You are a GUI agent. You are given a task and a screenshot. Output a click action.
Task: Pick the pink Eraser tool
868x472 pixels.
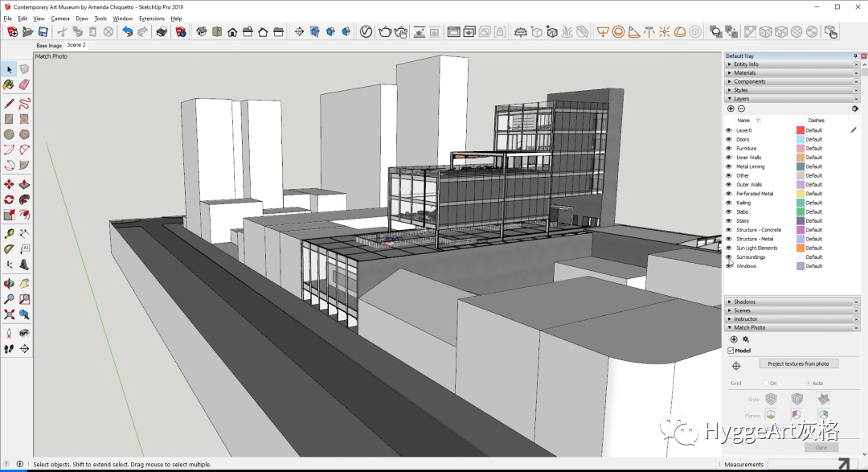tap(24, 84)
